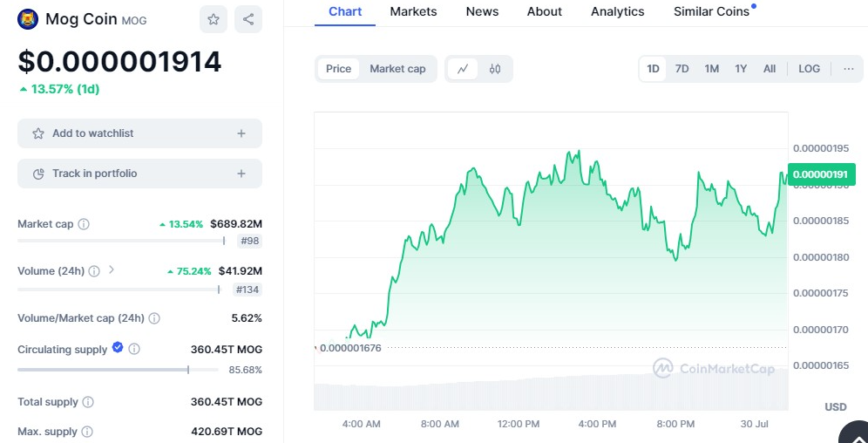This screenshot has width=868, height=443.
Task: Switch to candlestick chart view
Action: click(x=495, y=69)
